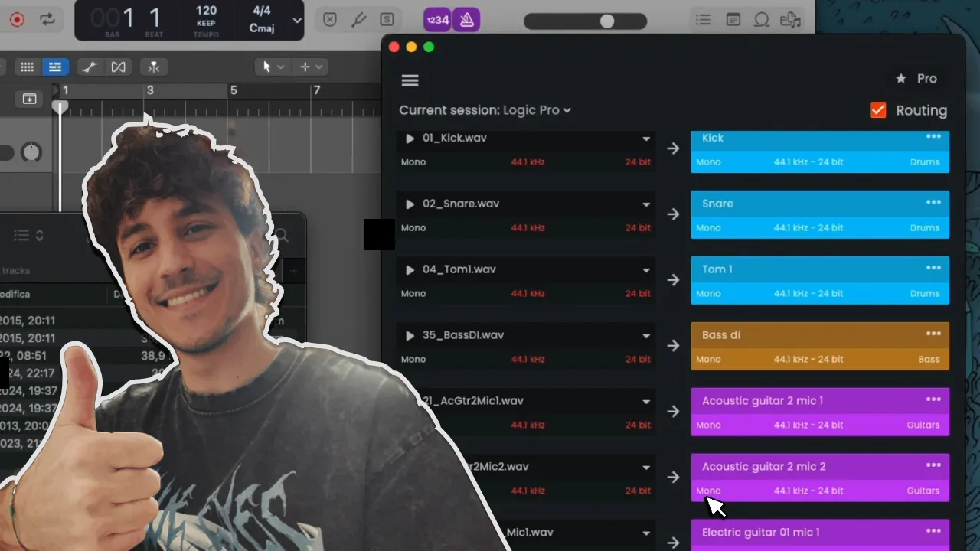The height and width of the screenshot is (551, 980).
Task: Click the Acoustic guitar 2 mic 1 name
Action: [763, 401]
